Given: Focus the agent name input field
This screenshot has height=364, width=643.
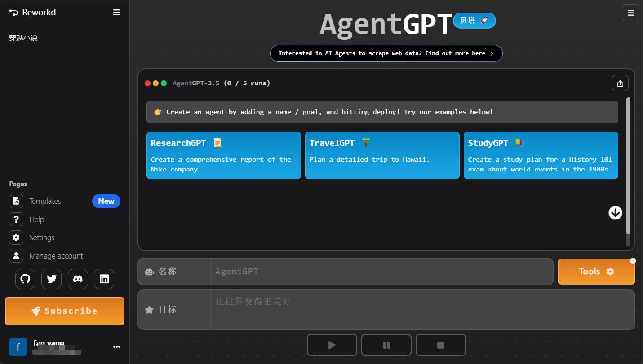Looking at the screenshot, I should click(382, 271).
